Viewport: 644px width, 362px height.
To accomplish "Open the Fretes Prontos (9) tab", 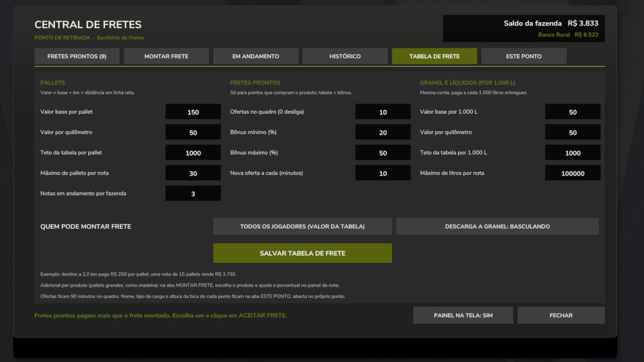I will pos(77,56).
